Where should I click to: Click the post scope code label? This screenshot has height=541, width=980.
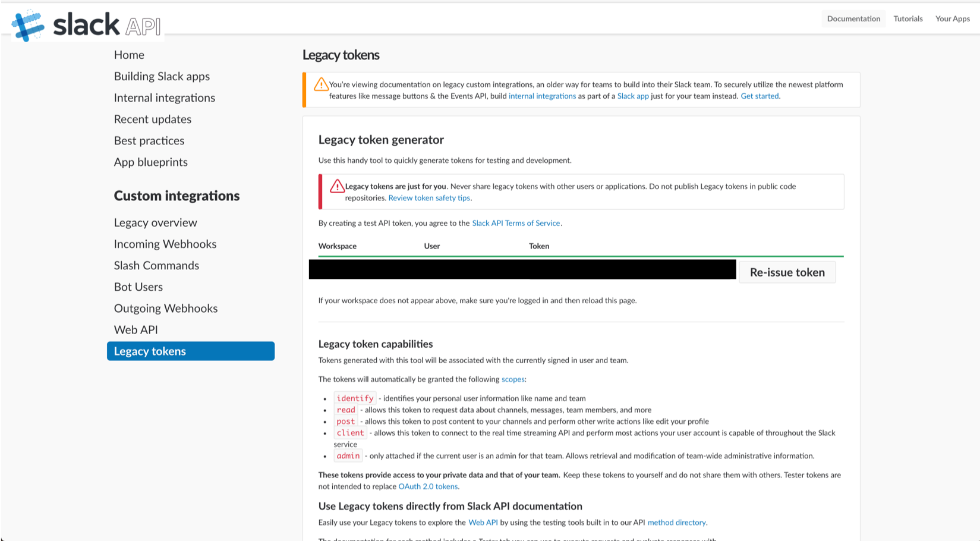(346, 421)
